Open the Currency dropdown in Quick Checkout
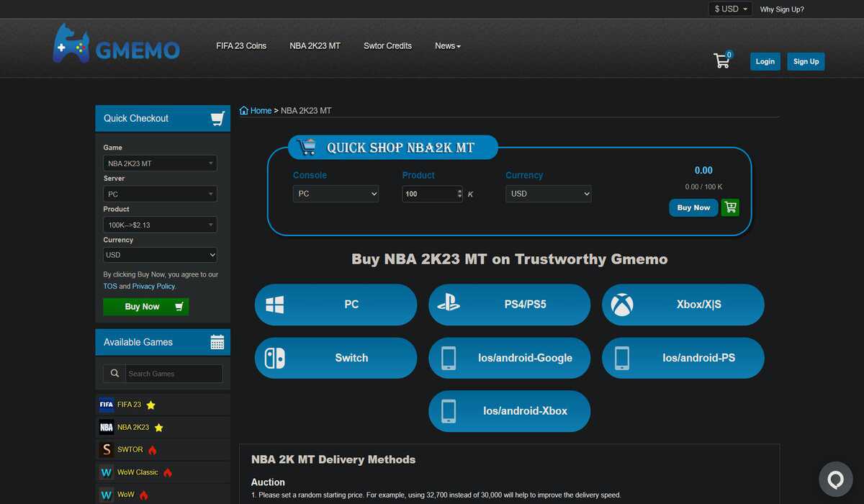This screenshot has width=864, height=504. tap(160, 255)
